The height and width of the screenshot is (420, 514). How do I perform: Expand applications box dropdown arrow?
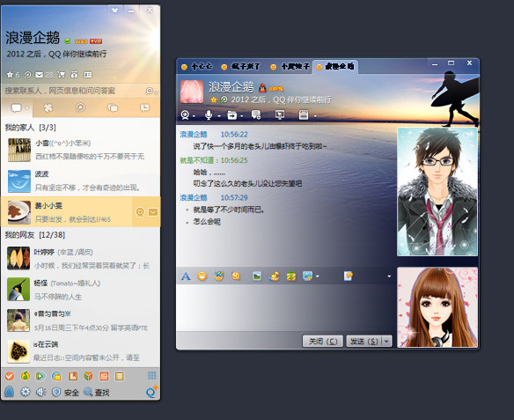(315, 116)
